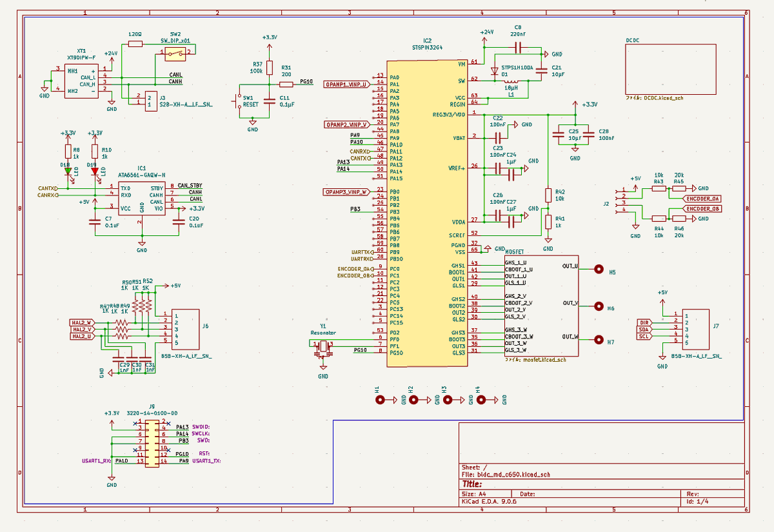Select the ATA6561-GAQW-N transceiver IC1 label
The width and height of the screenshot is (774, 532).
(141, 175)
